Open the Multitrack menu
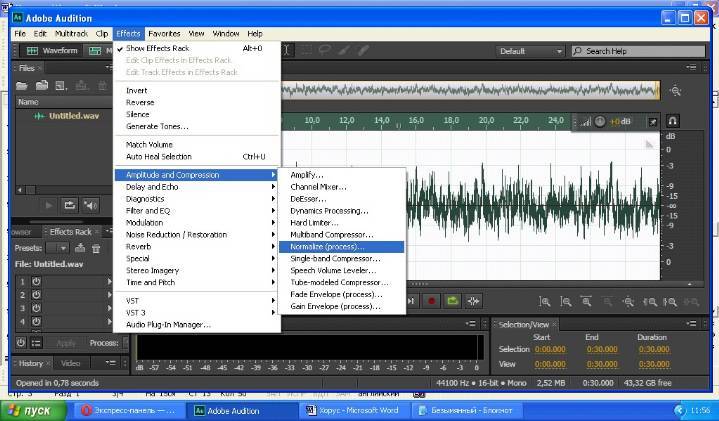This screenshot has height=421, width=719. 71,33
